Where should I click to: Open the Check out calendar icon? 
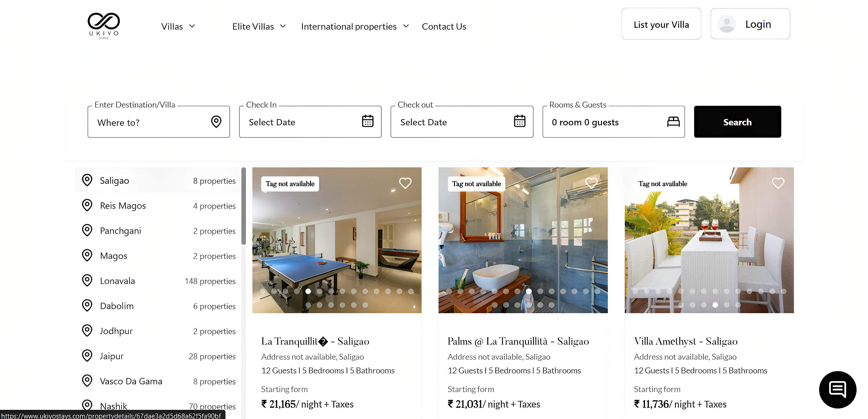[519, 121]
